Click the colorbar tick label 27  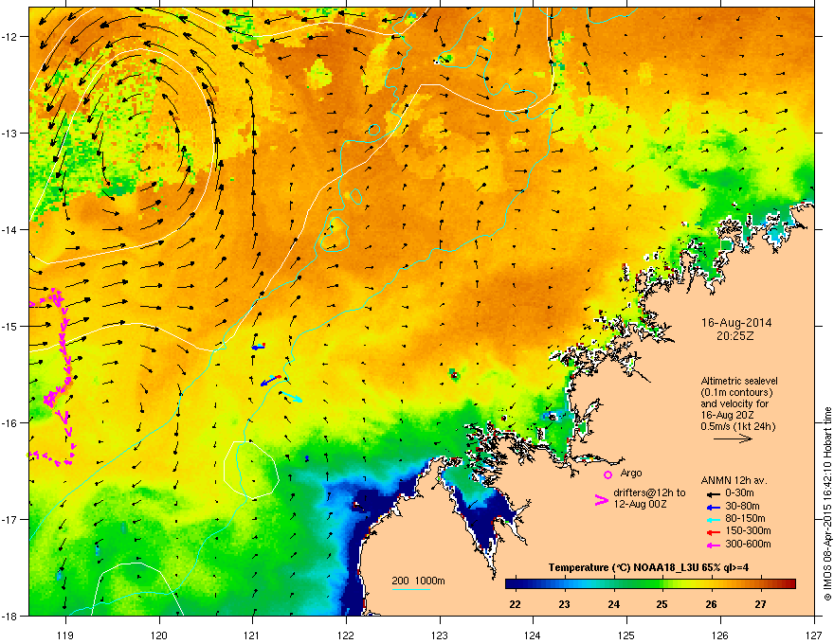click(x=761, y=604)
